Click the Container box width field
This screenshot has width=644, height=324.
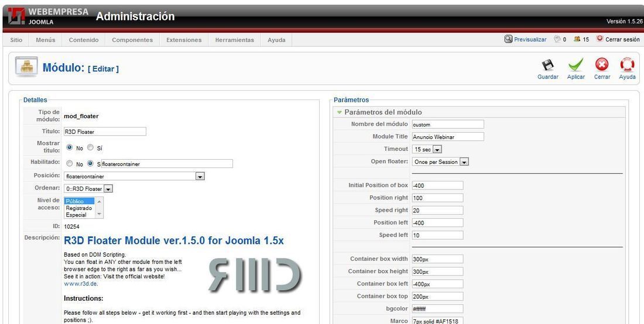[437, 259]
